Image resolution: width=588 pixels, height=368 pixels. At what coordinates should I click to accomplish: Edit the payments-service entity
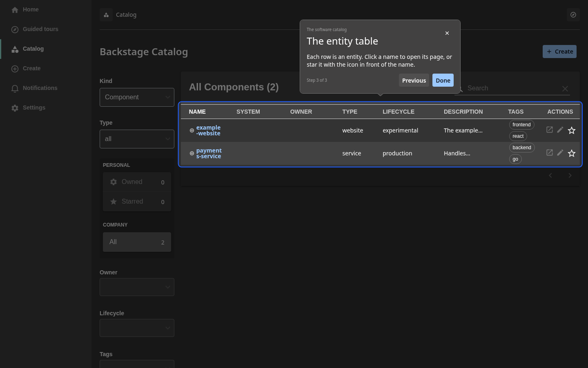[560, 153]
